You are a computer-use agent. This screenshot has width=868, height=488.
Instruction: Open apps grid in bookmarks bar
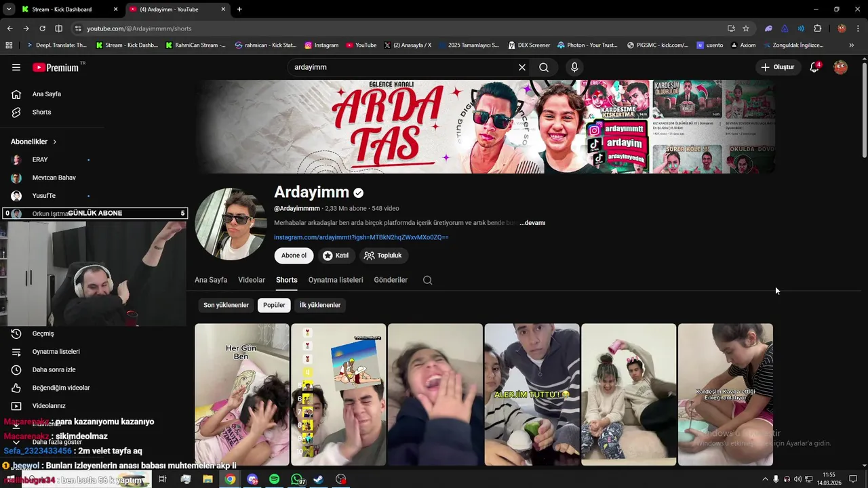click(x=9, y=45)
